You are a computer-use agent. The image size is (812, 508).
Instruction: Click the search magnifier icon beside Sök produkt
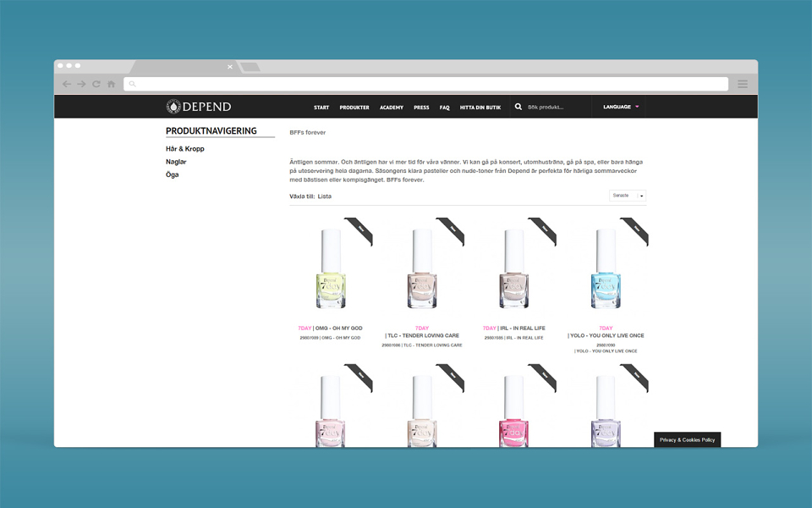tap(518, 107)
